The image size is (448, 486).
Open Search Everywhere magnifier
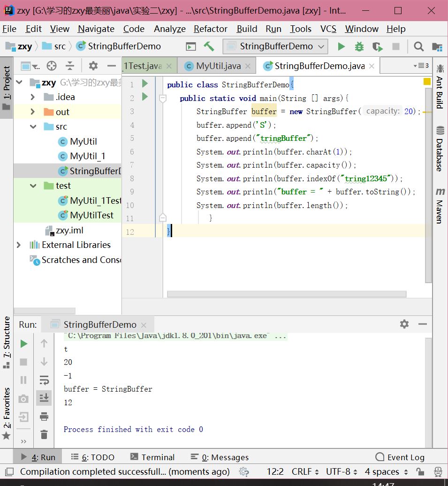pyautogui.click(x=418, y=46)
